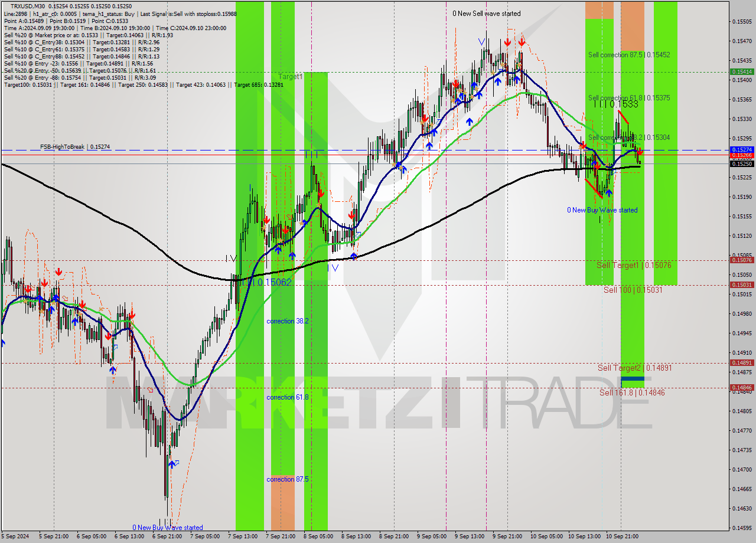Click the 'Sell 161.8 | 0.14846' label

click(x=632, y=392)
